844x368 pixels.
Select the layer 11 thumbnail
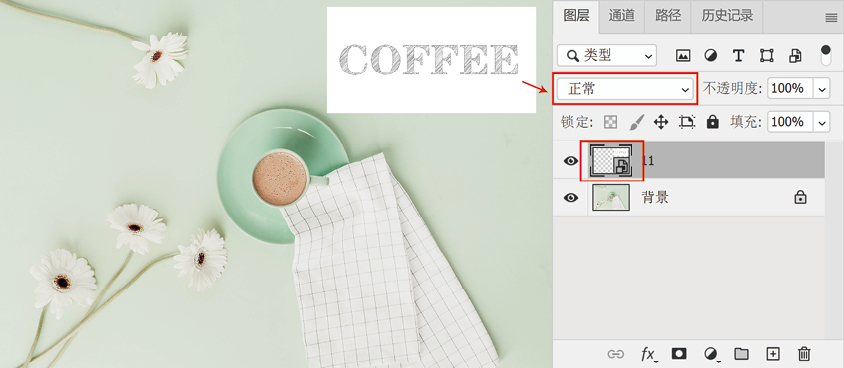point(611,160)
